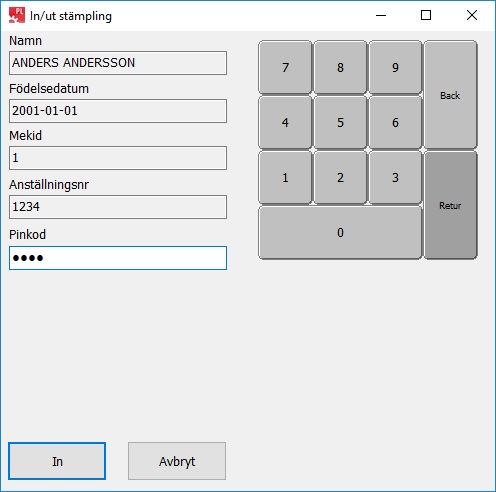Screen dimensions: 496x492
Task: Tap keypad digit 2
Action: 340,177
